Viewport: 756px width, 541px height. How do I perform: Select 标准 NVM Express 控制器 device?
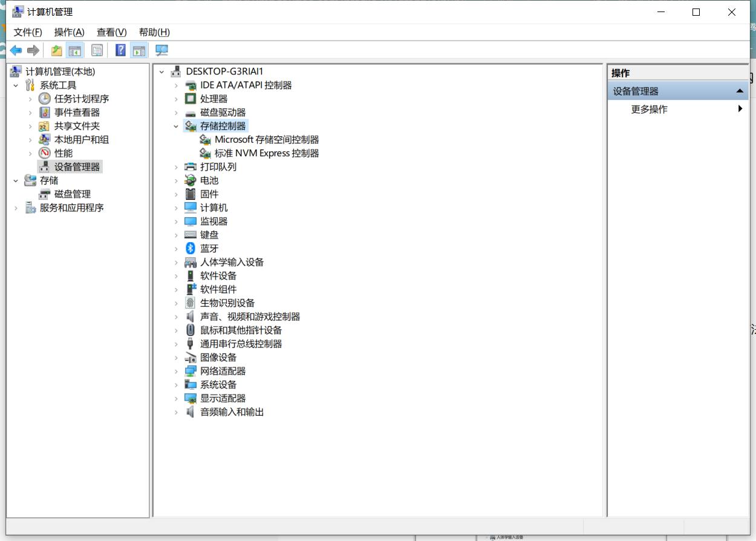pyautogui.click(x=267, y=153)
